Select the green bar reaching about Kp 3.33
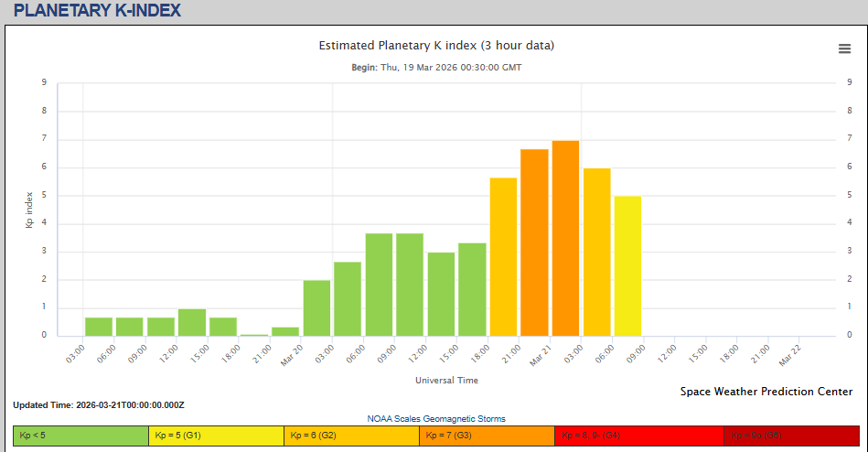 (x=472, y=290)
